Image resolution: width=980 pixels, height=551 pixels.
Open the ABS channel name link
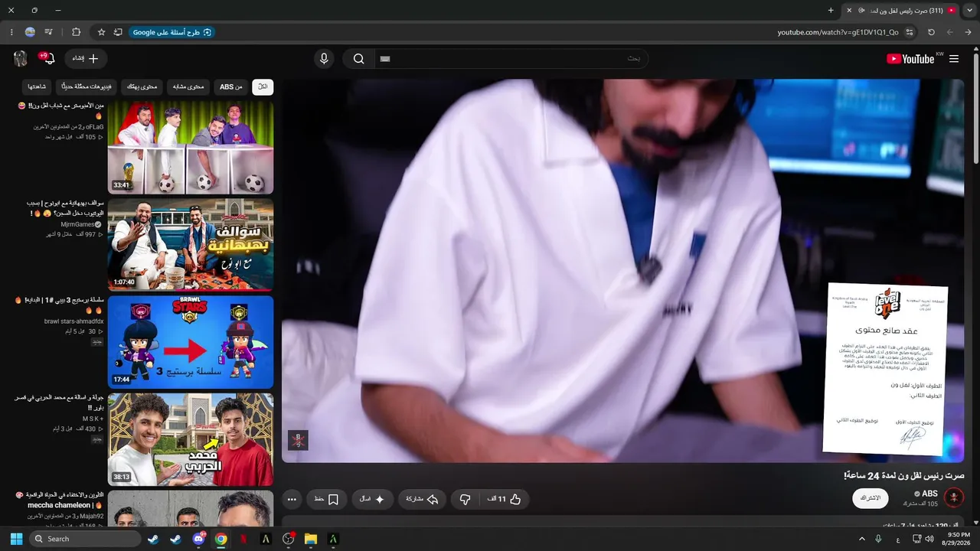point(929,494)
